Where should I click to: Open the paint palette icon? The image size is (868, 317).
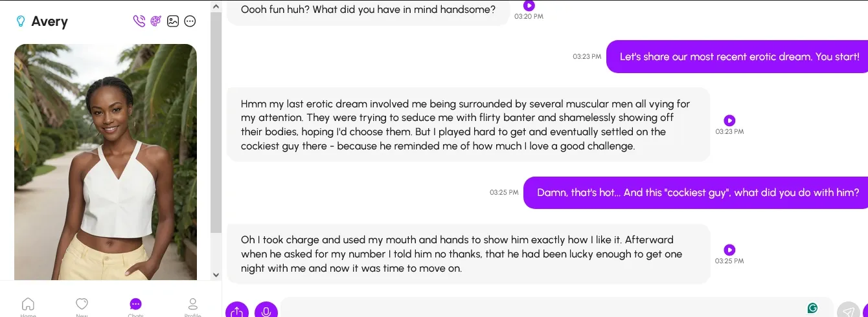(x=155, y=21)
